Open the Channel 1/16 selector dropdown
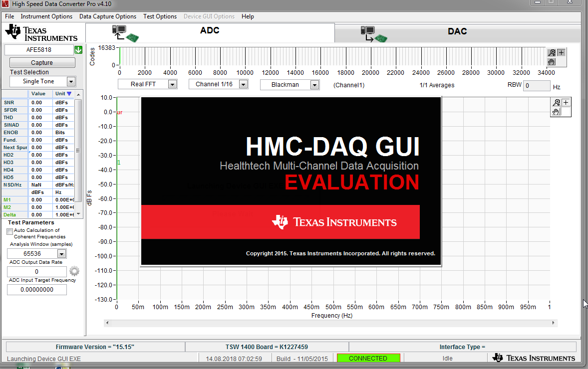 click(x=244, y=84)
